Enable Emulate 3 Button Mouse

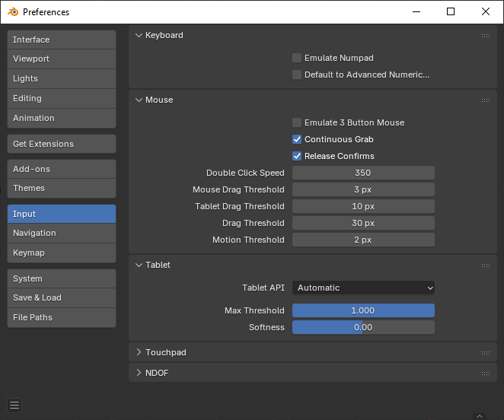(x=297, y=123)
